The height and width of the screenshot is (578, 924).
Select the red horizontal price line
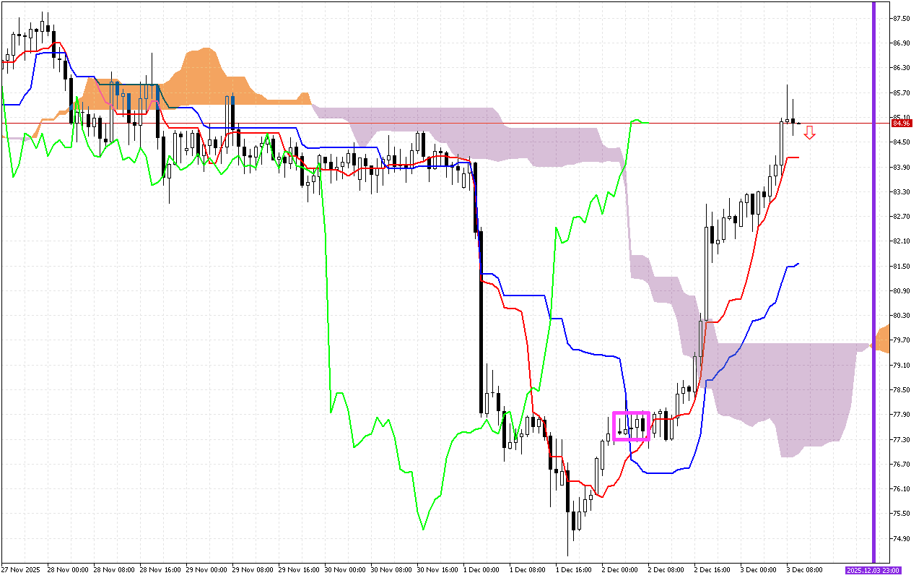click(433, 124)
